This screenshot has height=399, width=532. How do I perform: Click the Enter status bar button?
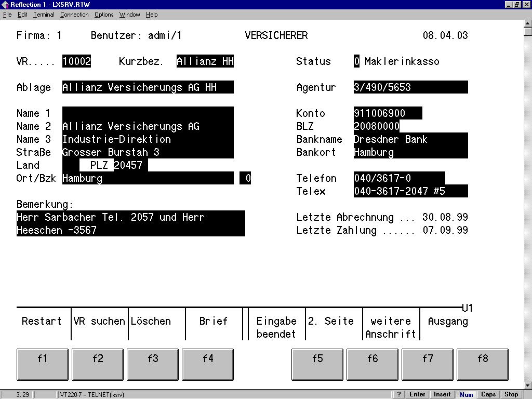[417, 394]
